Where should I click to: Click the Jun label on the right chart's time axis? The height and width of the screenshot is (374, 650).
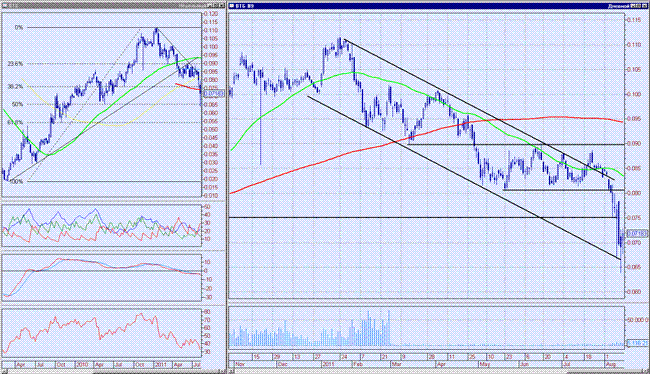(524, 364)
